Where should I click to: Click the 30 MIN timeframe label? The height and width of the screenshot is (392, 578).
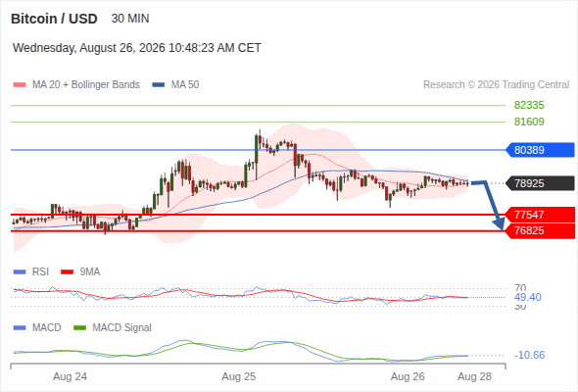(x=130, y=19)
